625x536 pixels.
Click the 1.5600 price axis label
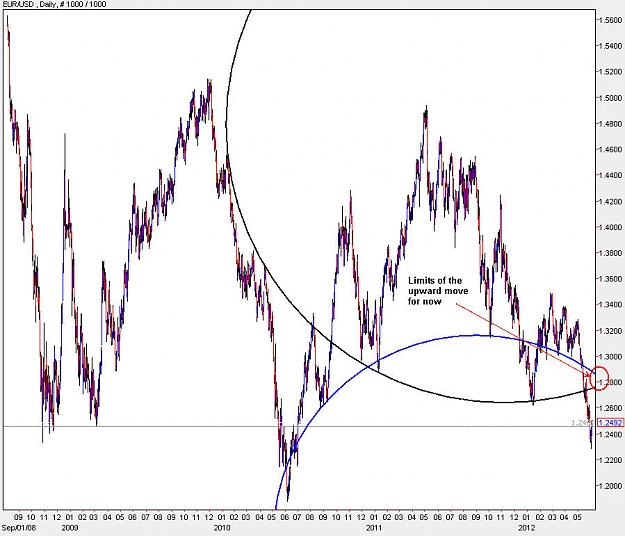(x=611, y=20)
